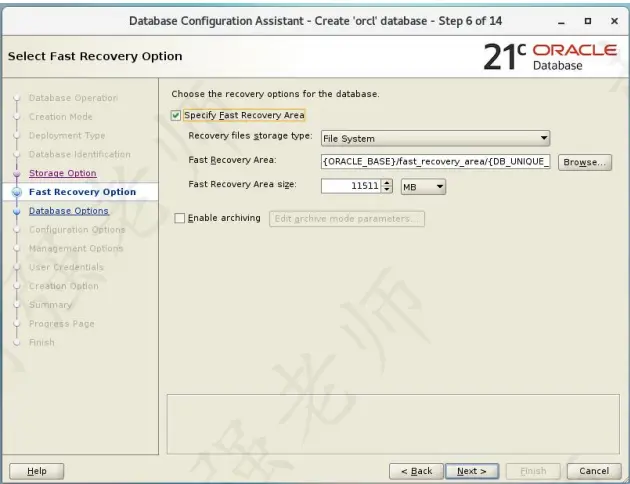Click the Fast Recovery Area size field
Viewport: 630px width, 484px height.
351,186
